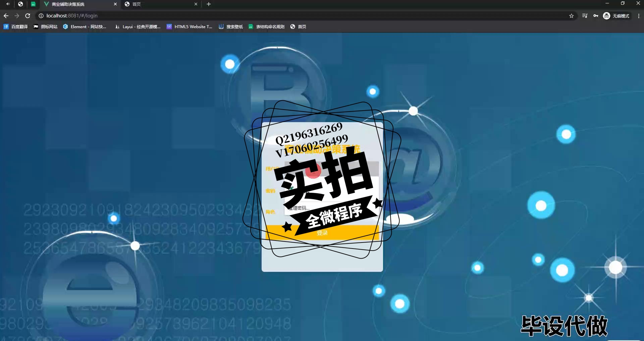Open the 搜索壁纸 bookmark

pyautogui.click(x=231, y=26)
